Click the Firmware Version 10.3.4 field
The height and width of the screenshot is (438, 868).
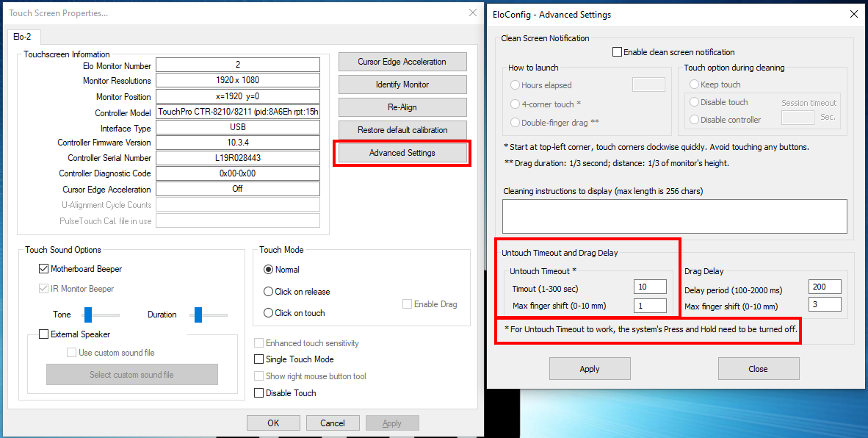pos(238,143)
